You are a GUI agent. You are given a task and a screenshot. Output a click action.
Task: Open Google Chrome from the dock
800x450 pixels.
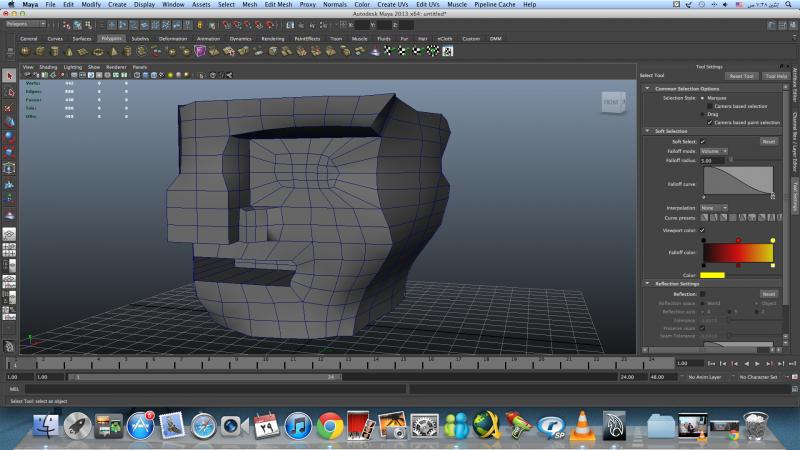(x=330, y=426)
